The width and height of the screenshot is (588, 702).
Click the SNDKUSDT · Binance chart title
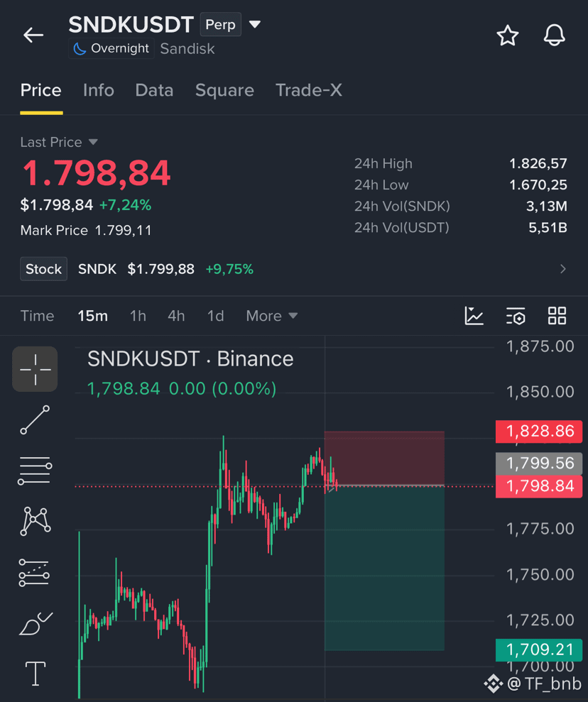point(190,359)
